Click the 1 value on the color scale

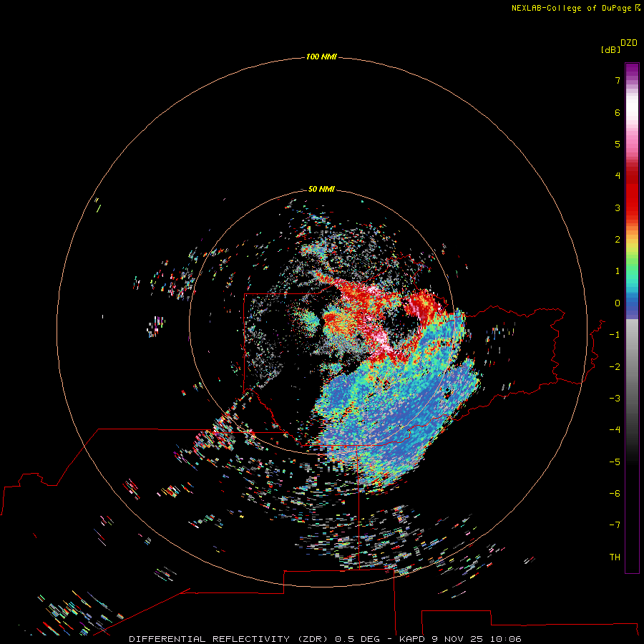point(618,271)
